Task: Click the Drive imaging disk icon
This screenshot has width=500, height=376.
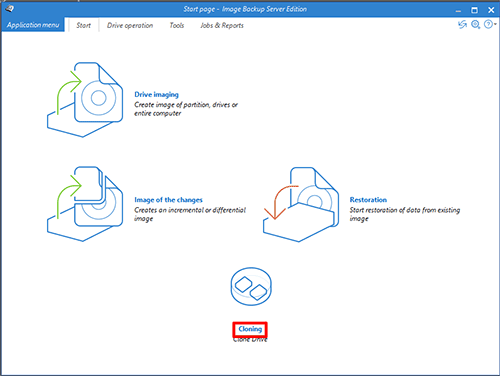Action: [x=85, y=100]
